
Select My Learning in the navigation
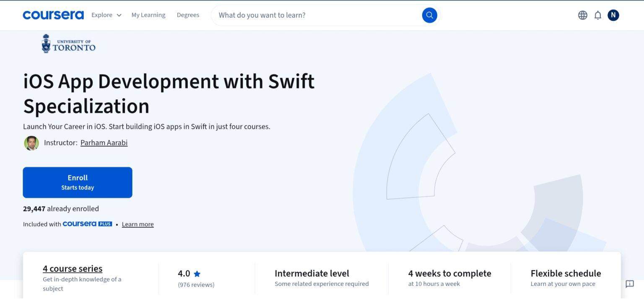point(148,15)
